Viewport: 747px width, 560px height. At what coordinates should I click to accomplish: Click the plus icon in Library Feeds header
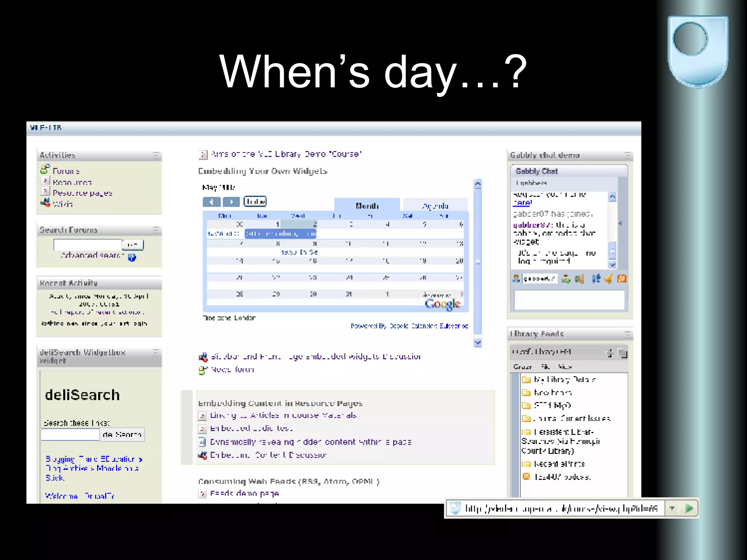click(x=609, y=353)
